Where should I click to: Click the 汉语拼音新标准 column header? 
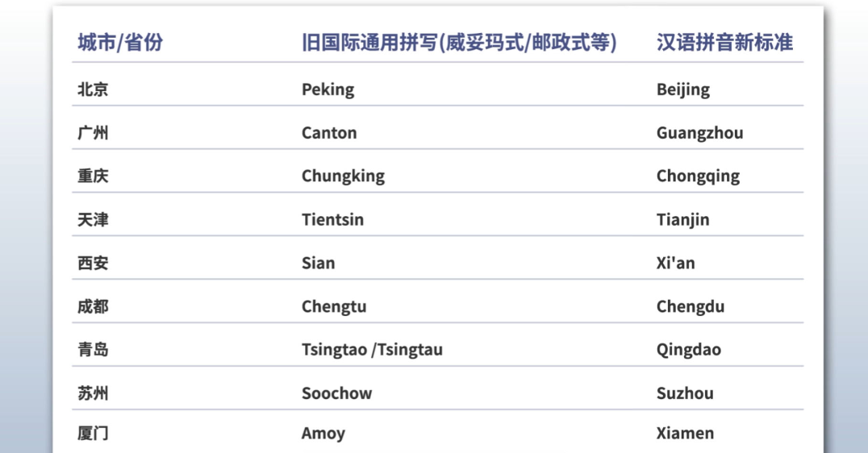coord(724,43)
